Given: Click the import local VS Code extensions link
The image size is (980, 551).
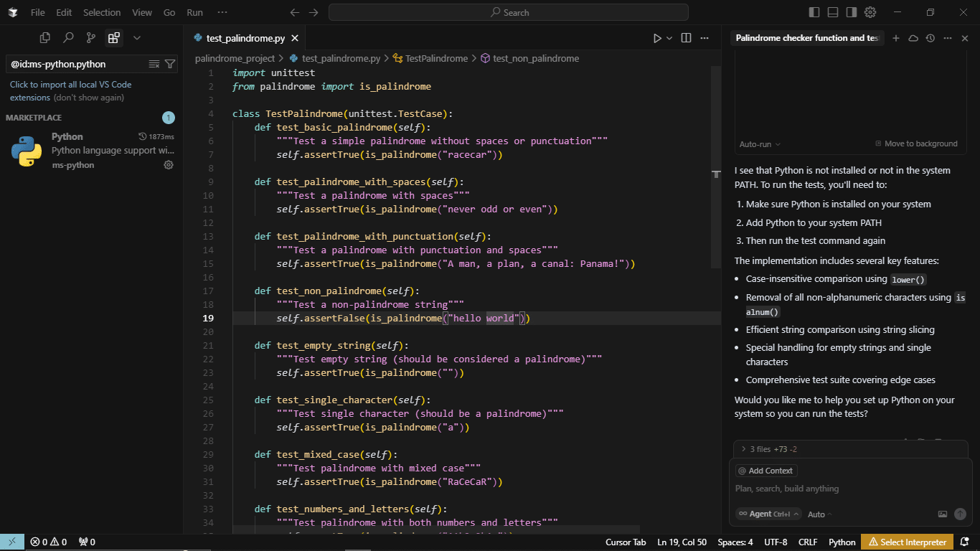Looking at the screenshot, I should click(x=70, y=90).
